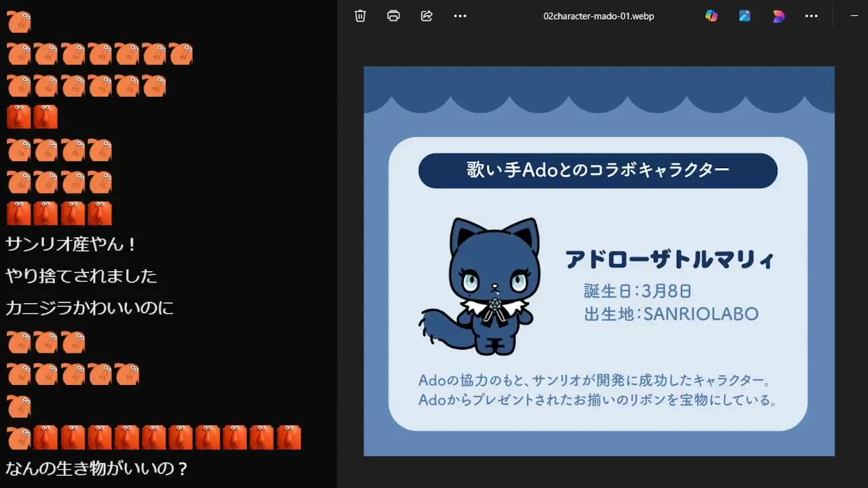Open the right three-dot overflow menu
Viewport: 868px width, 488px height.
812,16
